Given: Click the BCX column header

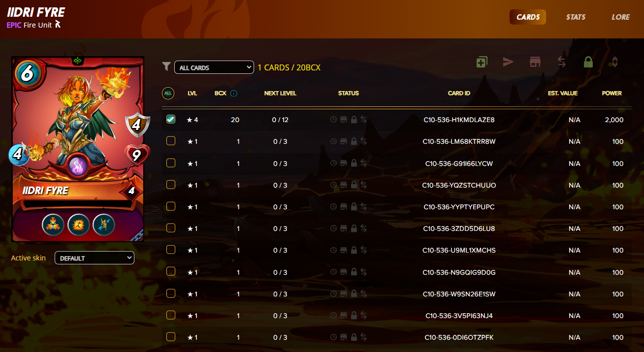Looking at the screenshot, I should (x=221, y=93).
